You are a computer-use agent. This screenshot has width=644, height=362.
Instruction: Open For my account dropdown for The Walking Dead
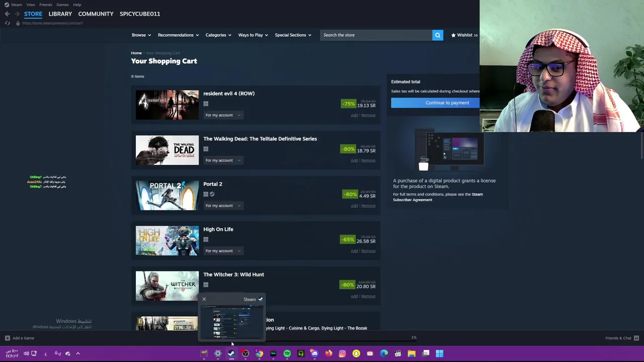223,160
